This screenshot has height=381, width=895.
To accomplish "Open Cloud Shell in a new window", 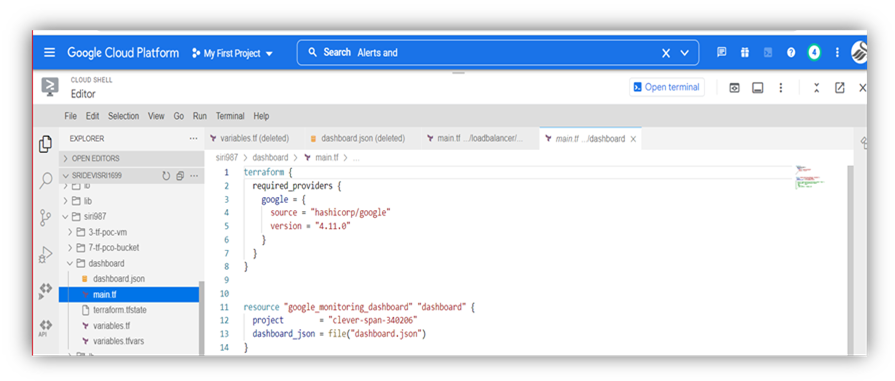I will (x=840, y=88).
